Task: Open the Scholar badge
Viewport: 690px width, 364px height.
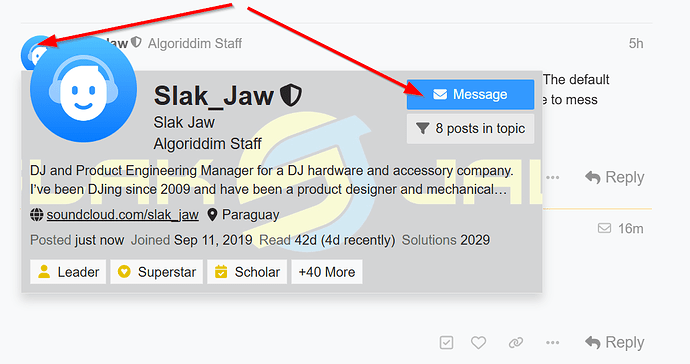Action: (247, 272)
